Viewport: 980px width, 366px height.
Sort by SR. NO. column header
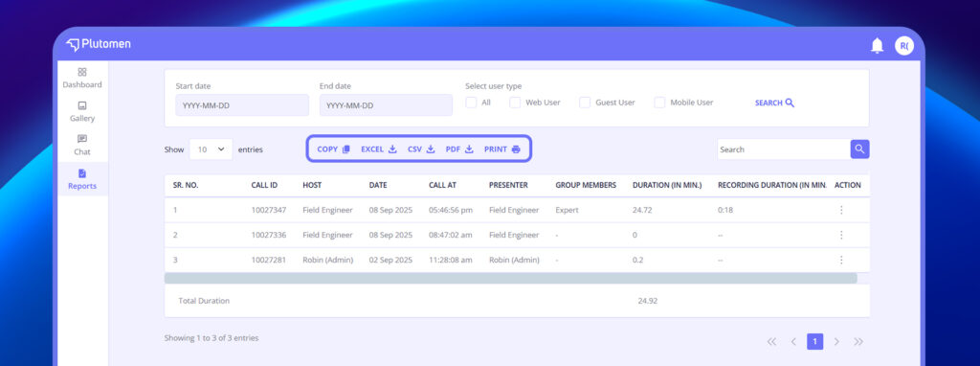[x=186, y=185]
